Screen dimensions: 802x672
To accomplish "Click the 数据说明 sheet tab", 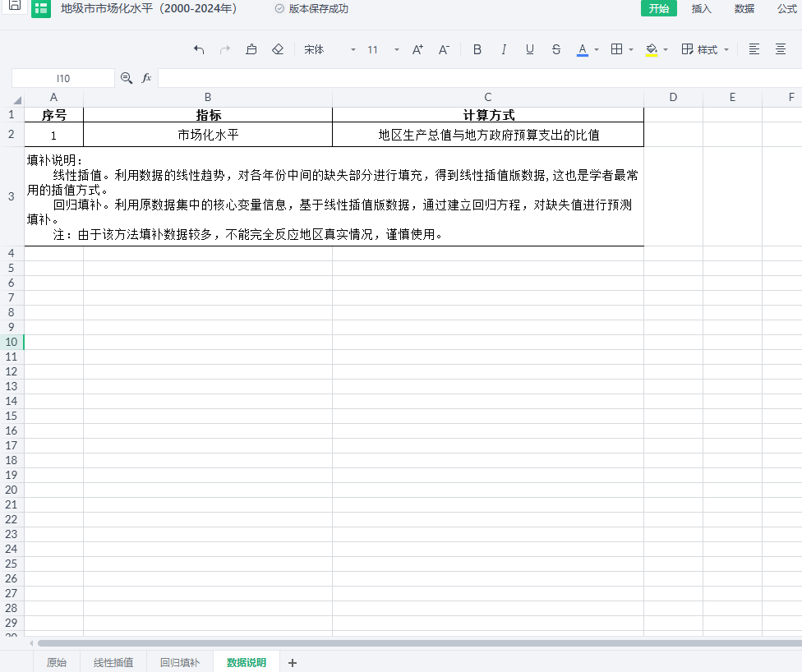I will click(246, 662).
